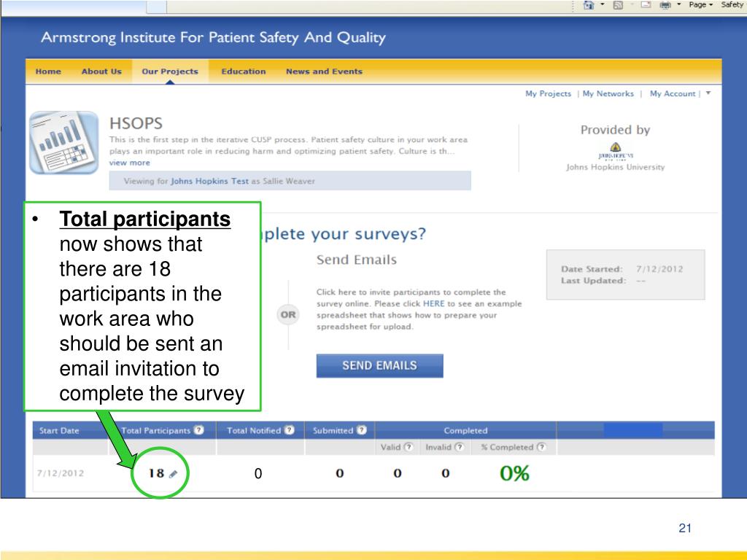Expand the account dropdown arrow
747x560 pixels.
pyautogui.click(x=708, y=93)
